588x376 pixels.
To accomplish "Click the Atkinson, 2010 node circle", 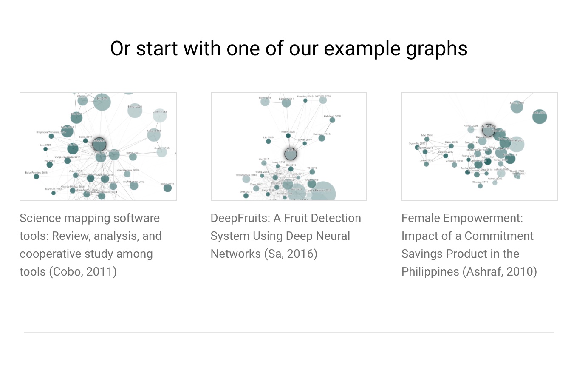I will click(455, 165).
